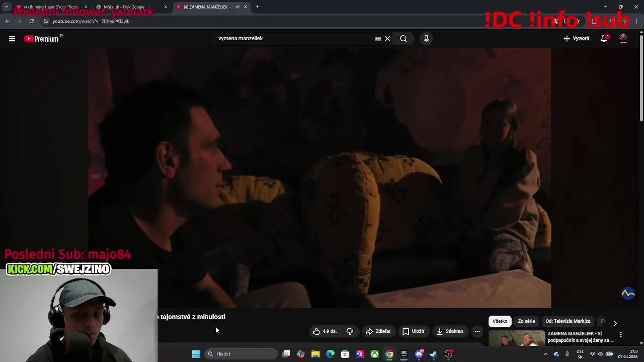Open Task View in taskbar

pos(286,354)
